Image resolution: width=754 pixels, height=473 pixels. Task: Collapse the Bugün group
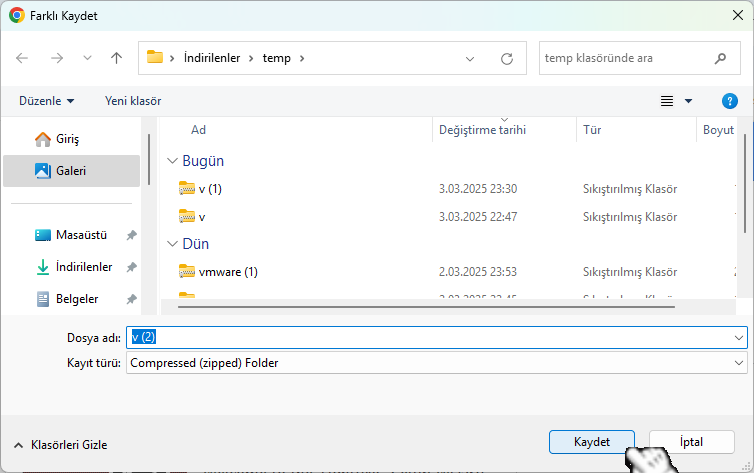[x=173, y=161]
